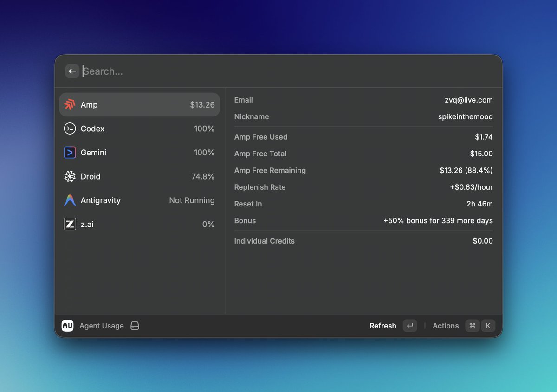
Task: Click the Droid flower icon
Action: (70, 176)
